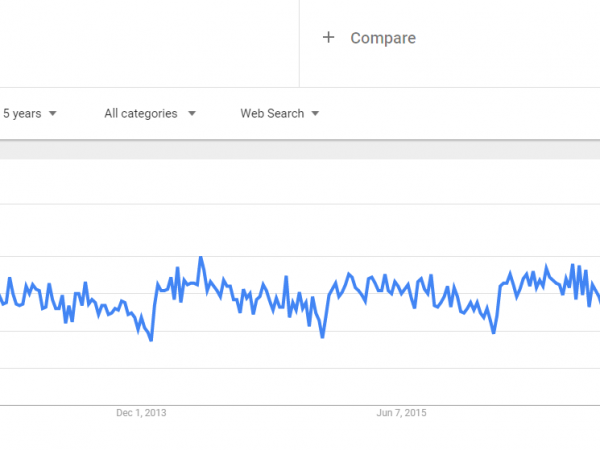600x450 pixels.
Task: Click the trend line peak near the right edge
Action: (x=572, y=266)
